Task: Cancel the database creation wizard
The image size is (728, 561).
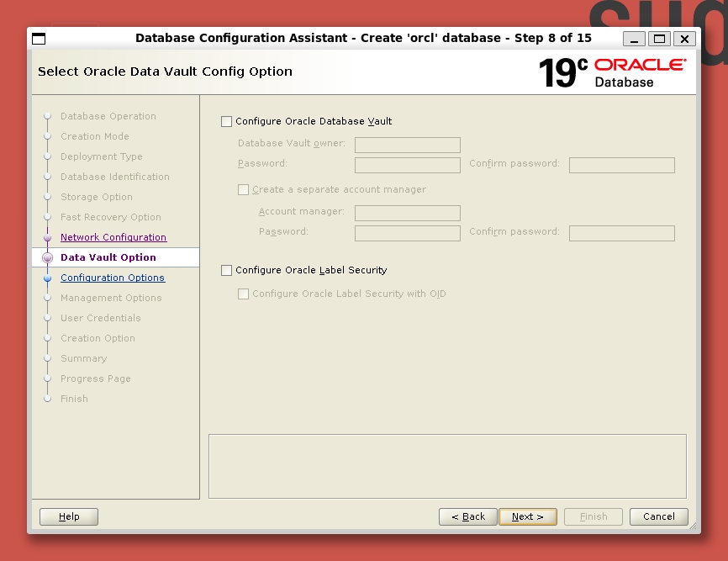Action: 659,516
